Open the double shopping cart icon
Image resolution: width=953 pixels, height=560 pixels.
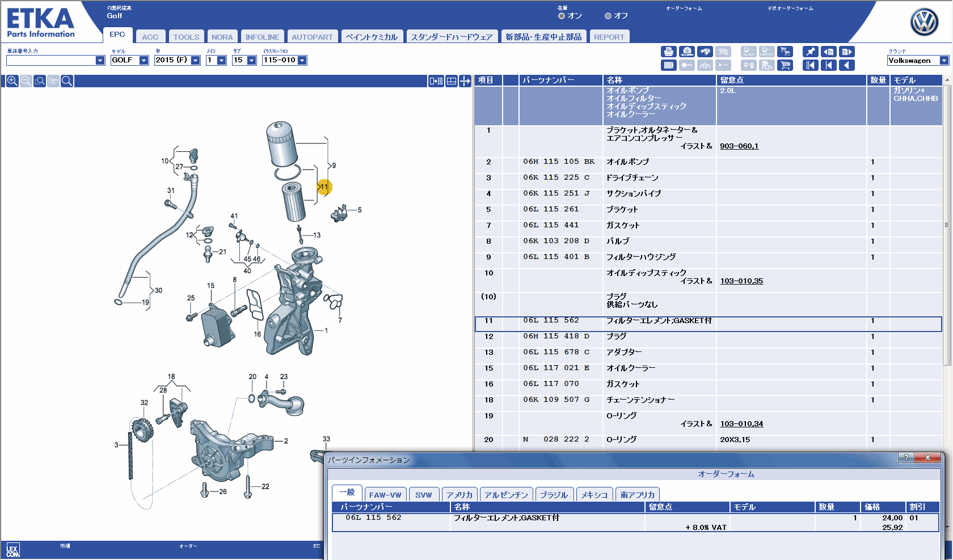[785, 52]
